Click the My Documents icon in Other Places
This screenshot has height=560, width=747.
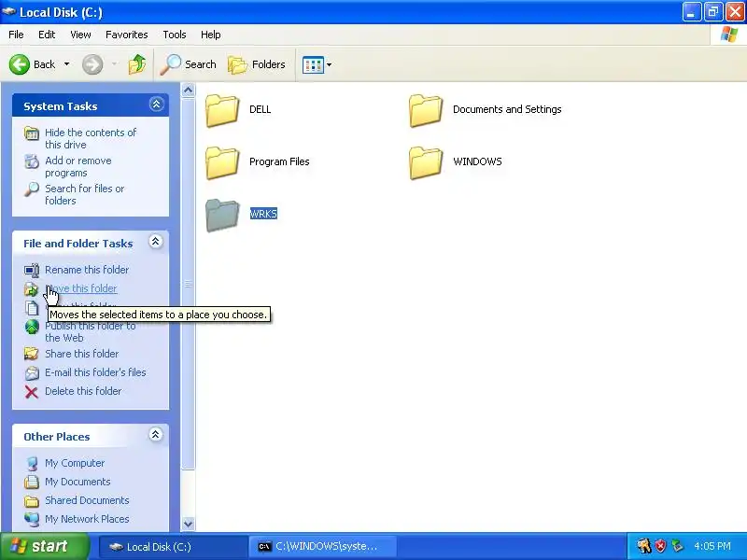(32, 482)
